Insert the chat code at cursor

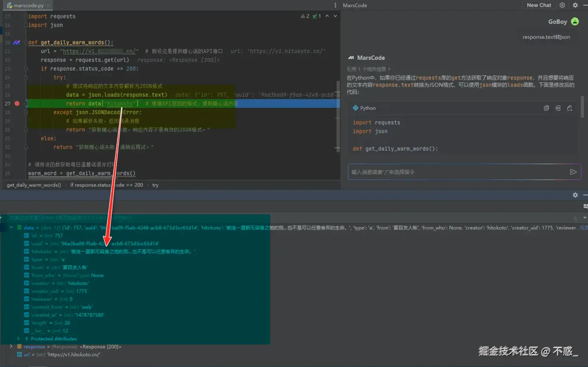558,108
